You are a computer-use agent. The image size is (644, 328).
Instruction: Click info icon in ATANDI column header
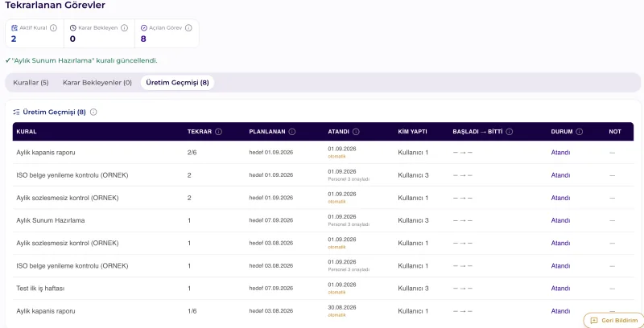tap(356, 132)
